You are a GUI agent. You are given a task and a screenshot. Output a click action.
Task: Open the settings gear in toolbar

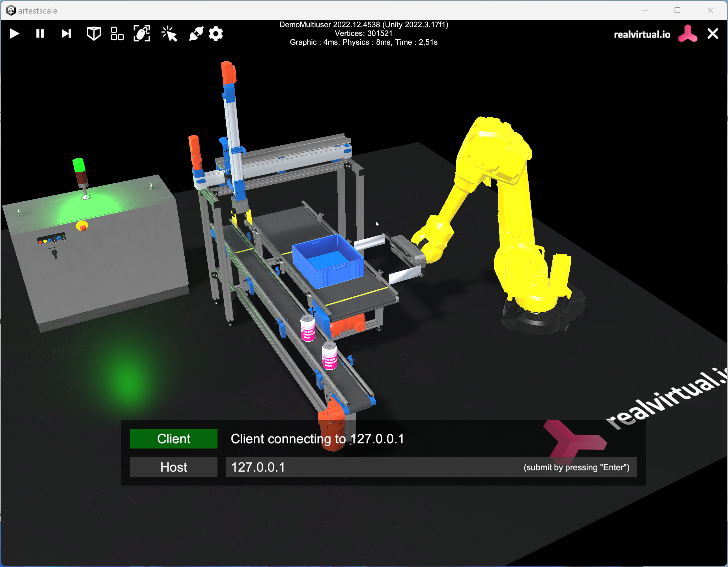pos(216,34)
